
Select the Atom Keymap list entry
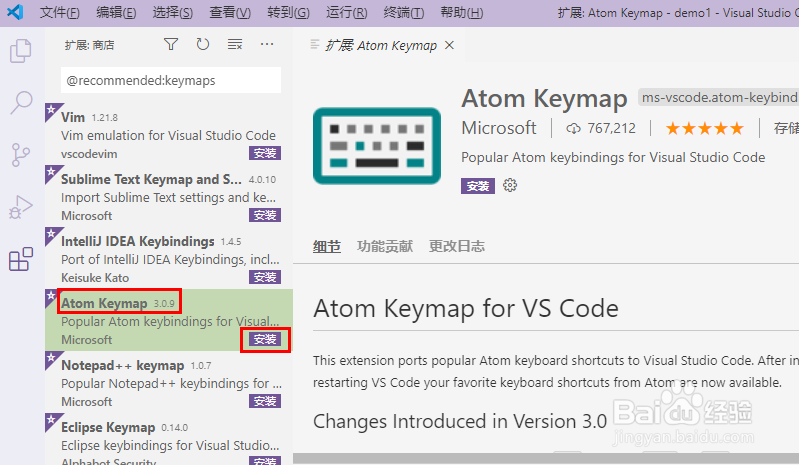[x=169, y=320]
